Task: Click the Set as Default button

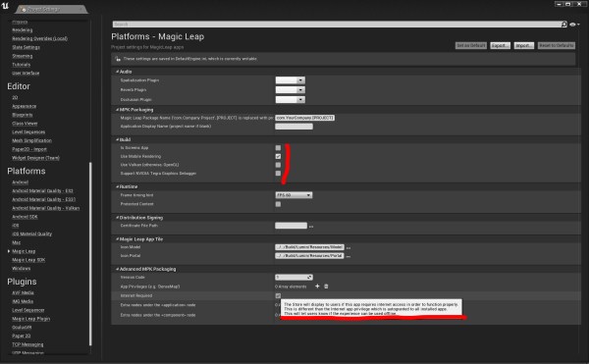Action: pyautogui.click(x=470, y=45)
